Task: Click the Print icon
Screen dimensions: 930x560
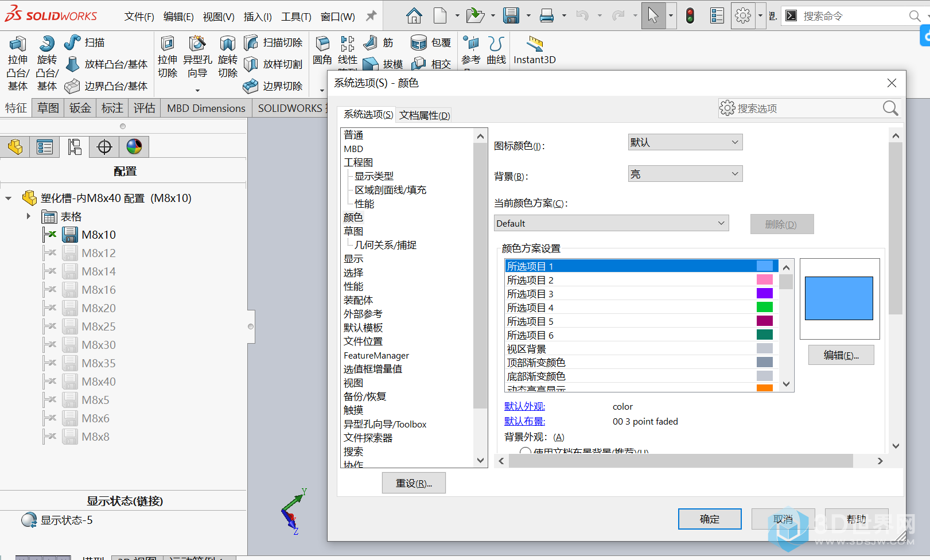Action: [547, 15]
